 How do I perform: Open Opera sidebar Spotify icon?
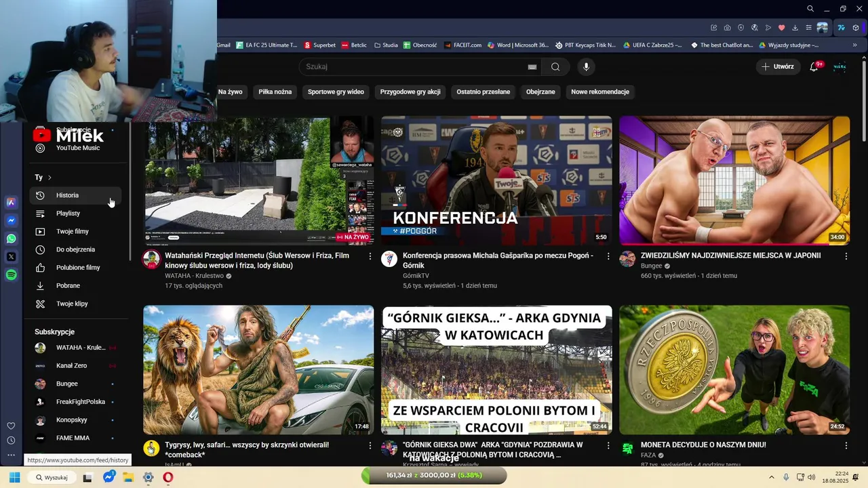coord(11,275)
